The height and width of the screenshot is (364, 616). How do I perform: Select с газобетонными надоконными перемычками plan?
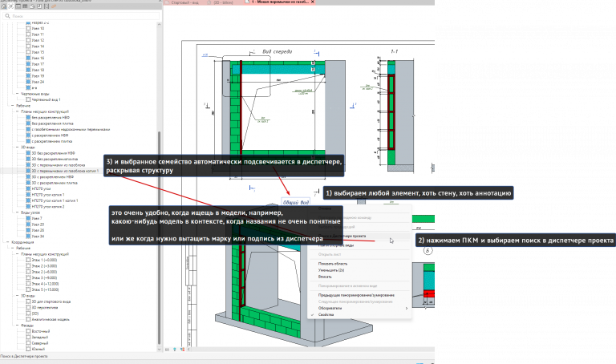pyautogui.click(x=71, y=129)
